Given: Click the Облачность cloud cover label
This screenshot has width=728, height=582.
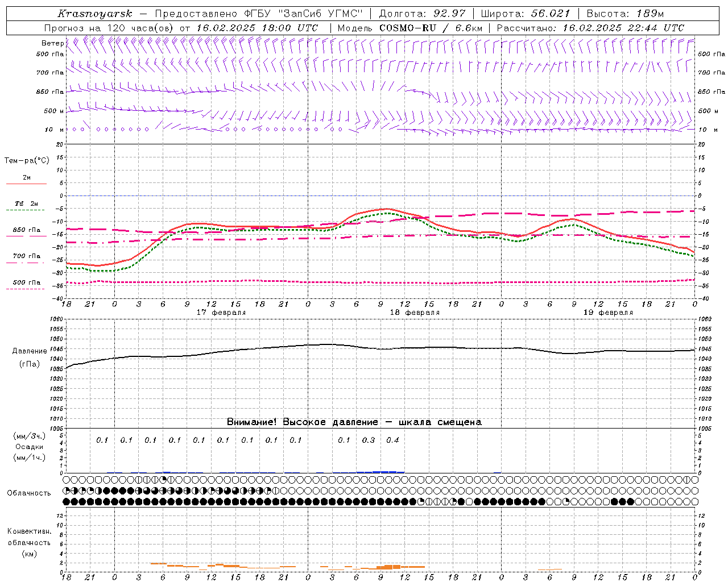Looking at the screenshot, I should click(x=29, y=493).
